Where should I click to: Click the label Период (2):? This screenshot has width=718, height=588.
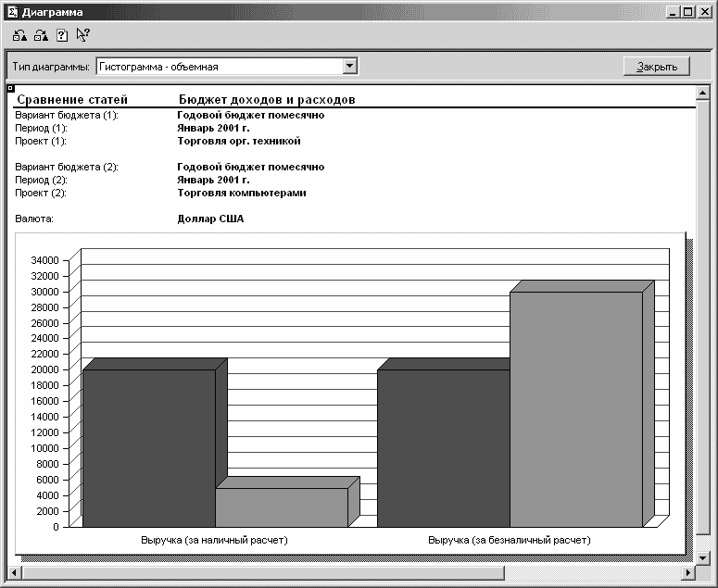coord(41,180)
